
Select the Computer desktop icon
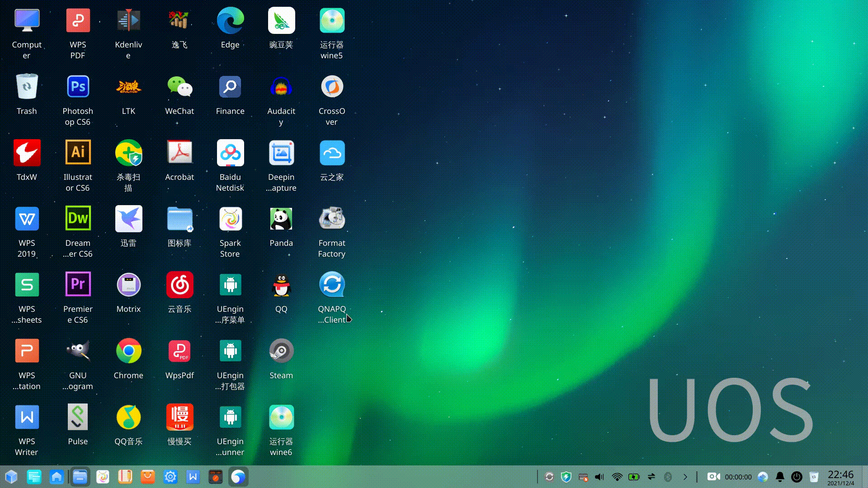tap(27, 20)
